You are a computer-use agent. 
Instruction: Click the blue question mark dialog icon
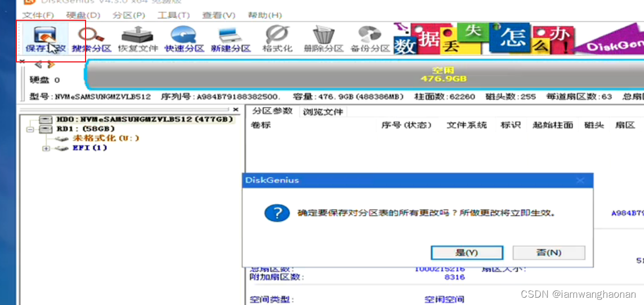(277, 213)
